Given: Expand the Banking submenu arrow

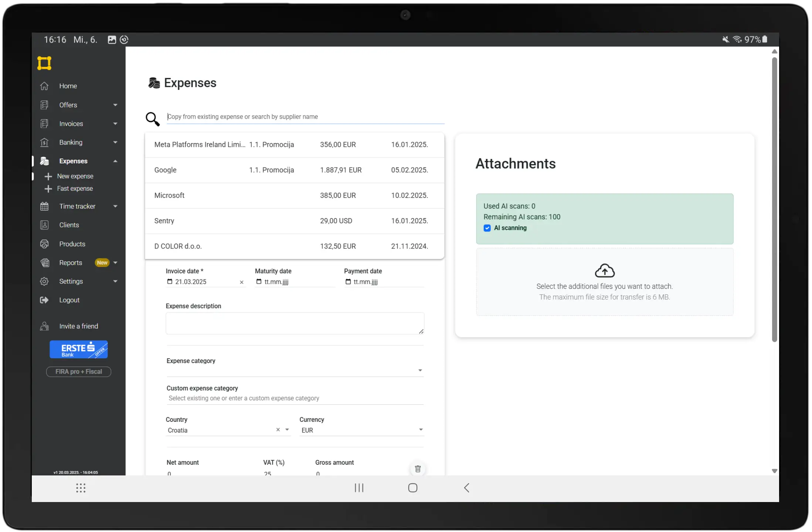Looking at the screenshot, I should pos(115,143).
